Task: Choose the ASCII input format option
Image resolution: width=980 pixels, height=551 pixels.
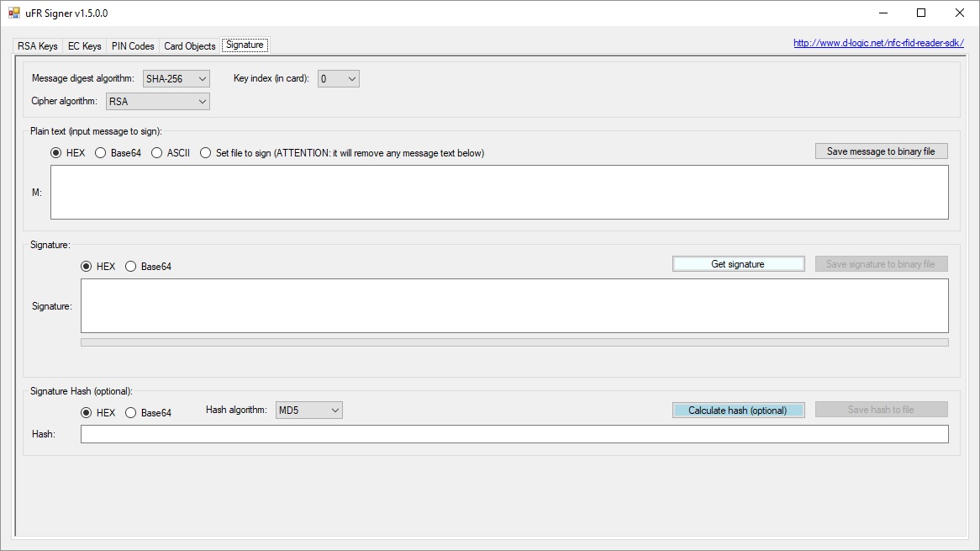Action: pyautogui.click(x=171, y=152)
